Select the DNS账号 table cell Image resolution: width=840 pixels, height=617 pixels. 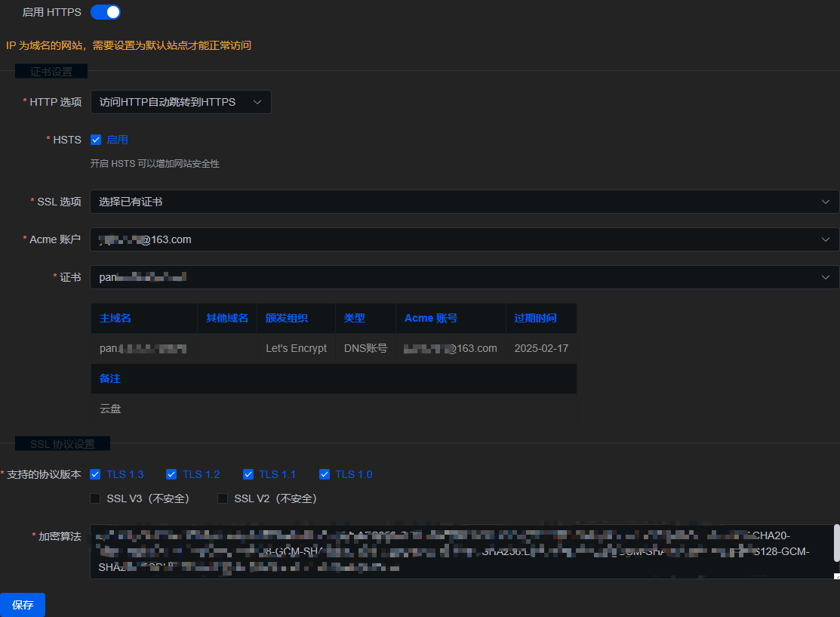pyautogui.click(x=365, y=348)
